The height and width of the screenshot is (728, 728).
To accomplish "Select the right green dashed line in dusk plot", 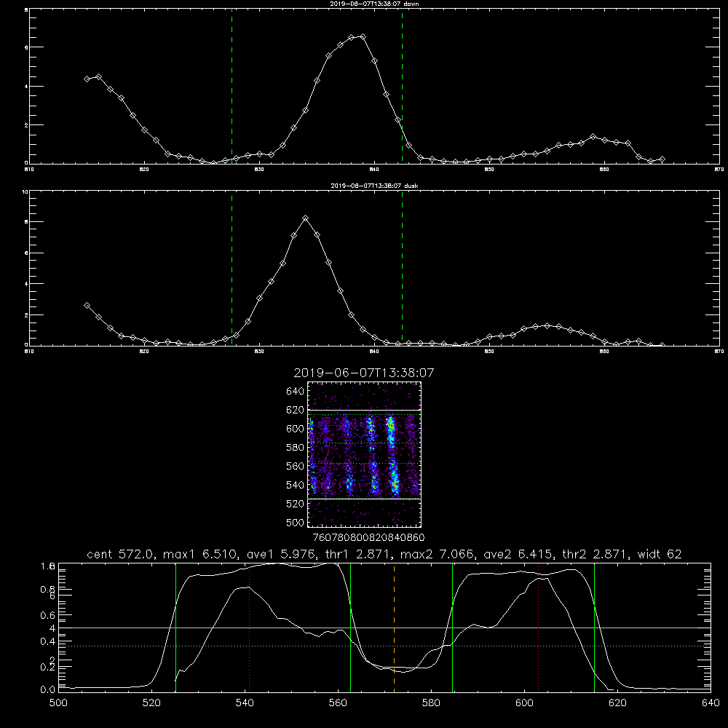I will point(402,269).
